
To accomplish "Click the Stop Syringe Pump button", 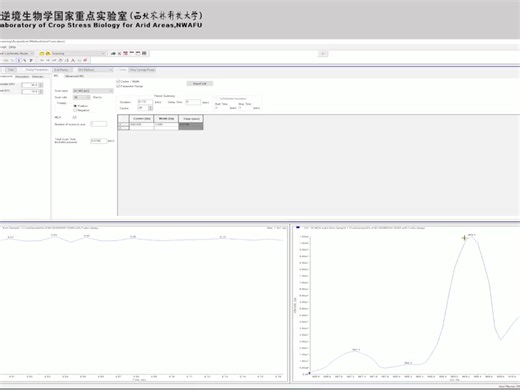I will point(142,70).
